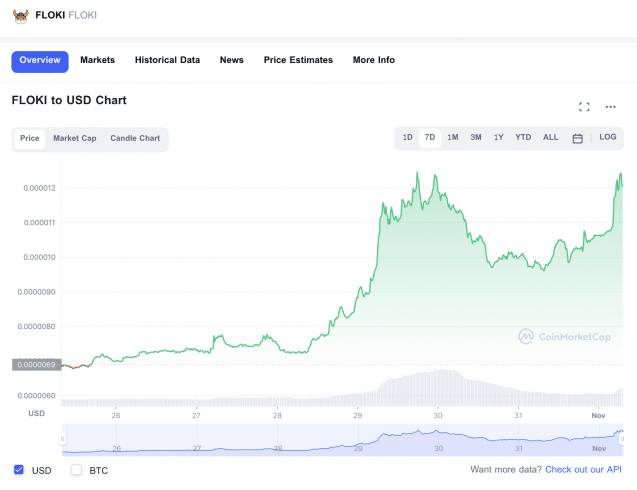
Task: Open the More Info tab
Action: pyautogui.click(x=374, y=60)
